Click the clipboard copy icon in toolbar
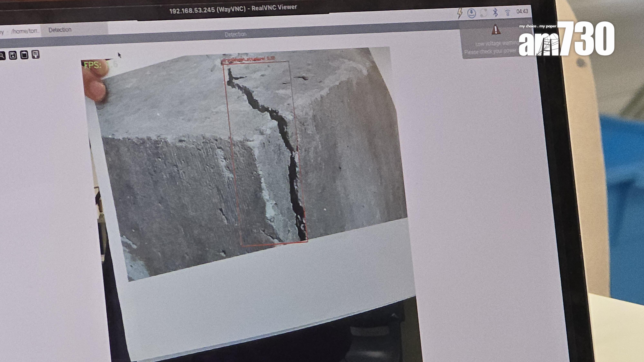Viewport: 644px width, 362px height. click(x=24, y=55)
